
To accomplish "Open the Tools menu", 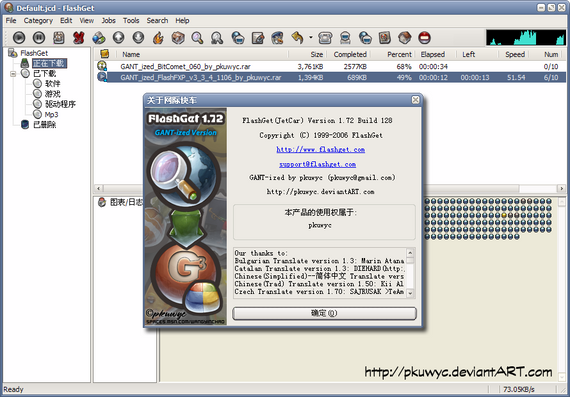I will pyautogui.click(x=131, y=20).
